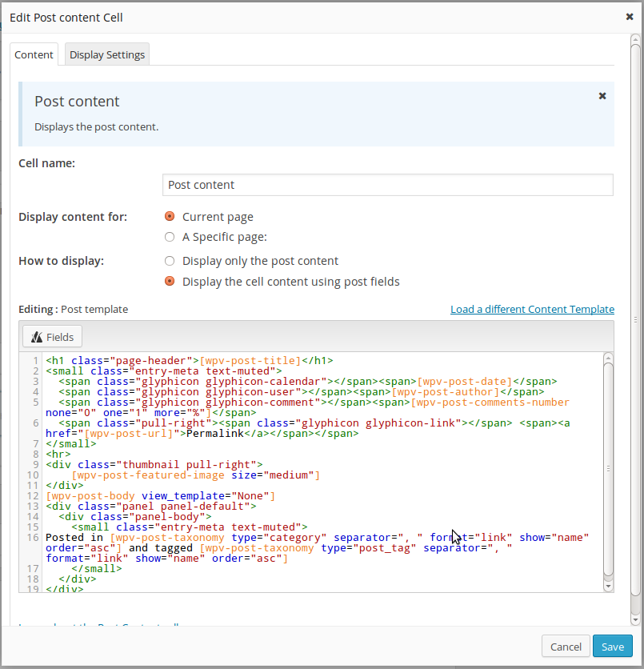Click the word Permalink in the code
Screen dimensions: 644x669
click(x=215, y=434)
